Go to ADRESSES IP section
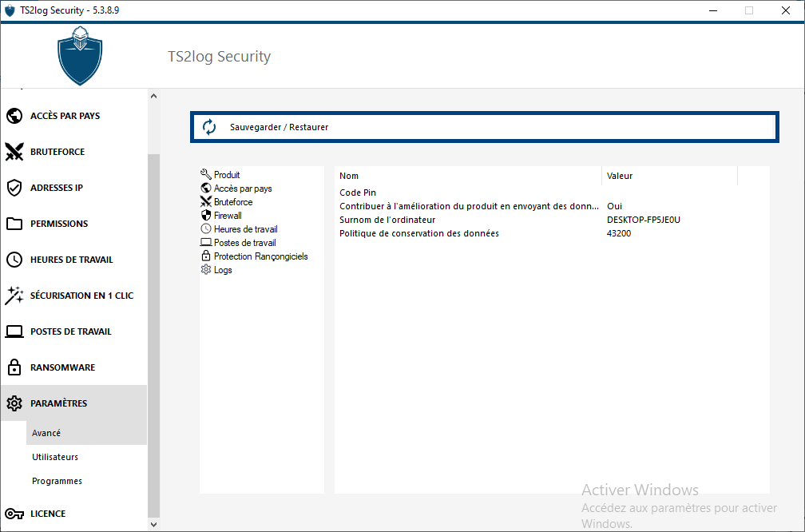 tap(74, 188)
